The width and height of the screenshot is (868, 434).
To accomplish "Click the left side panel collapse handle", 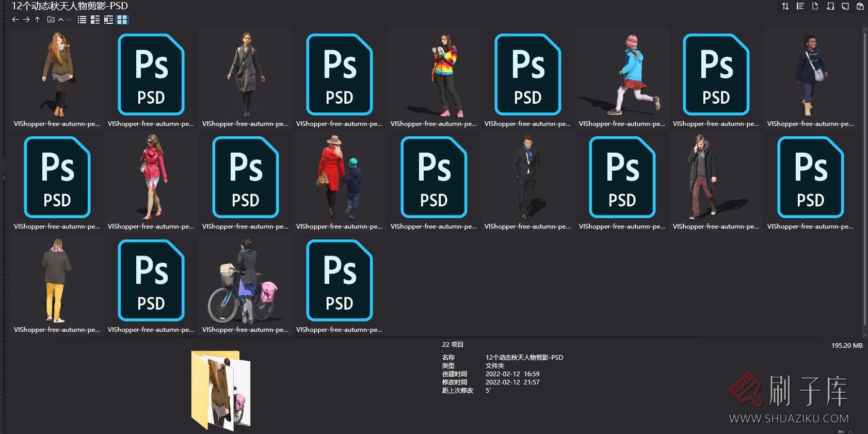I will pos(3,178).
